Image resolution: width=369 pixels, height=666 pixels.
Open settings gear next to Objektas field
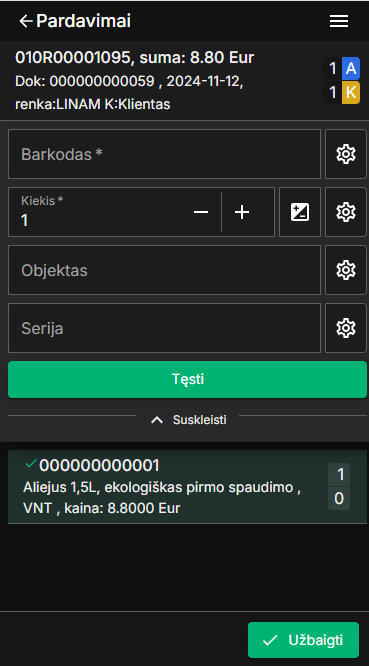(346, 270)
